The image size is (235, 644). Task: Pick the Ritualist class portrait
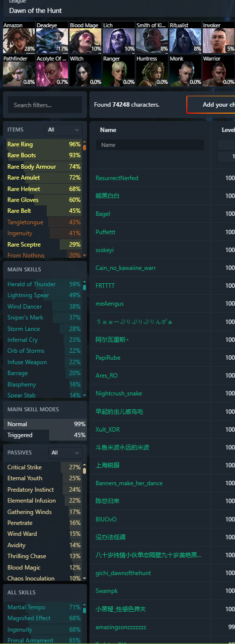point(185,38)
